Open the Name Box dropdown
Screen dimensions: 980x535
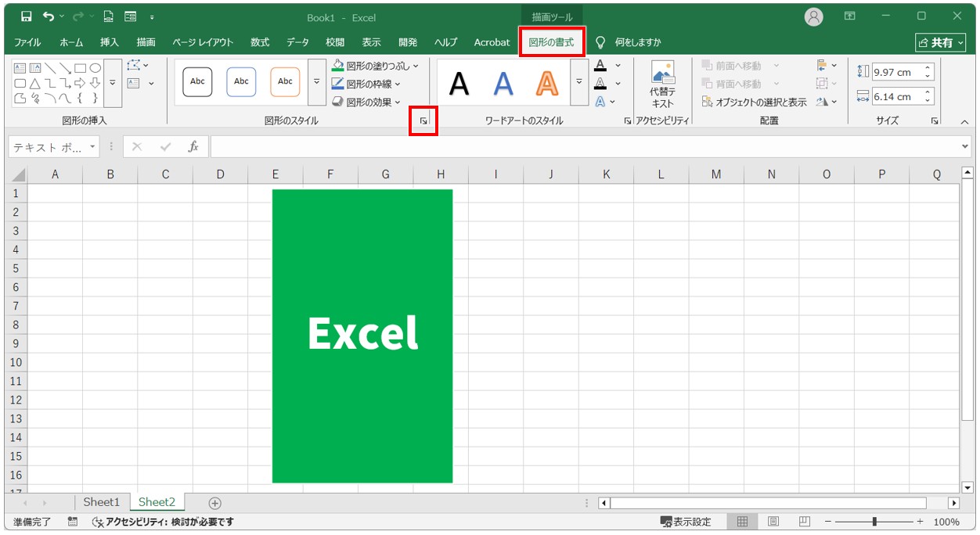coord(92,147)
